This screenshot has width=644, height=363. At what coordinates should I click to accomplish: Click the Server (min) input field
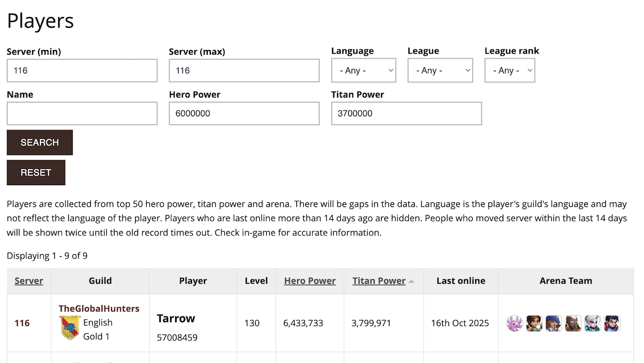click(82, 71)
